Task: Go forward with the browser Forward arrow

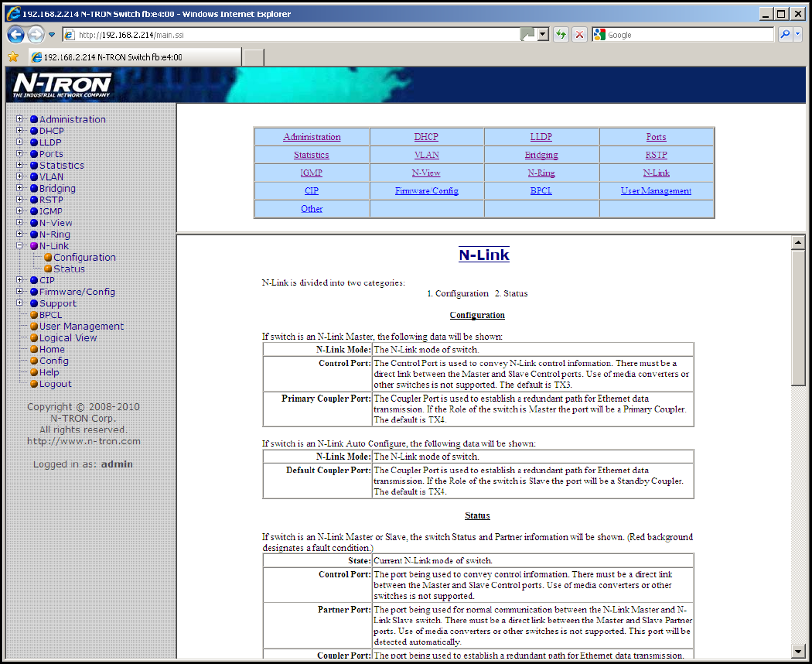Action: pyautogui.click(x=36, y=35)
